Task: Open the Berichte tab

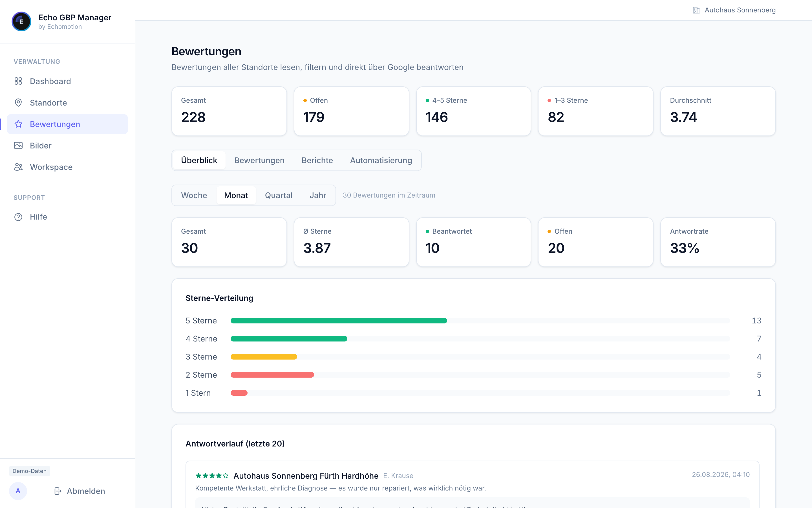Action: coord(317,160)
